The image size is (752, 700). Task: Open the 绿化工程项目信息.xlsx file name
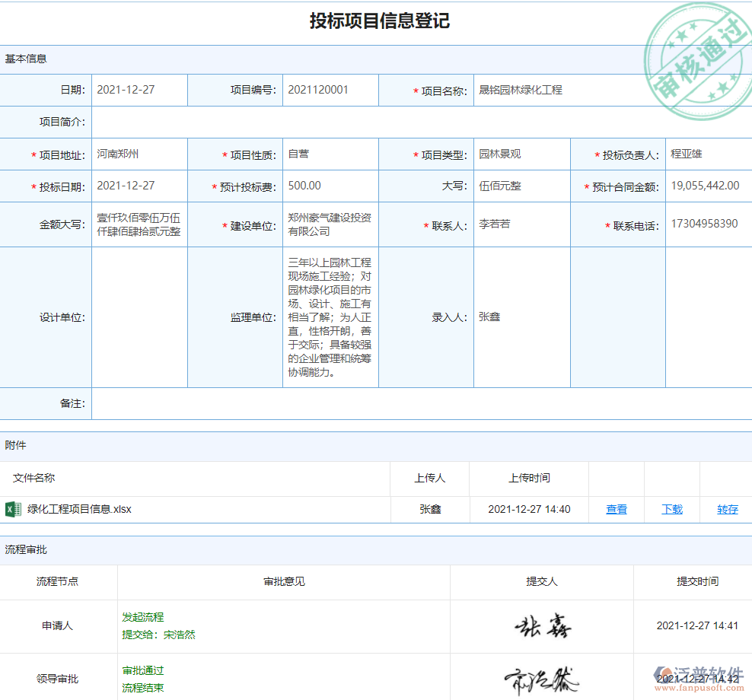(79, 510)
